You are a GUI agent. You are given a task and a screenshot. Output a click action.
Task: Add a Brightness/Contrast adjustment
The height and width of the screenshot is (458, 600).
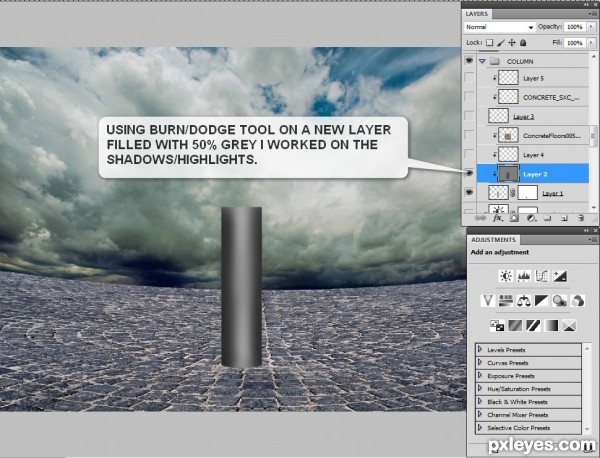tap(506, 276)
